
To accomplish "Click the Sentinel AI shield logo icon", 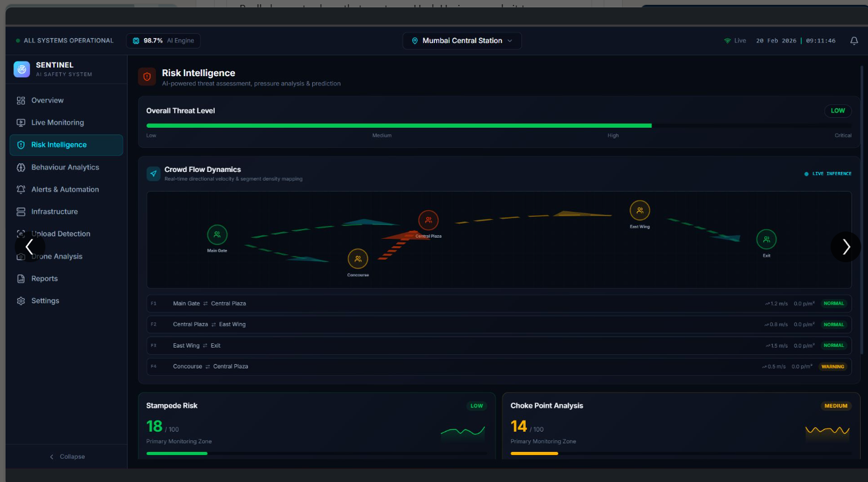I will pyautogui.click(x=22, y=69).
